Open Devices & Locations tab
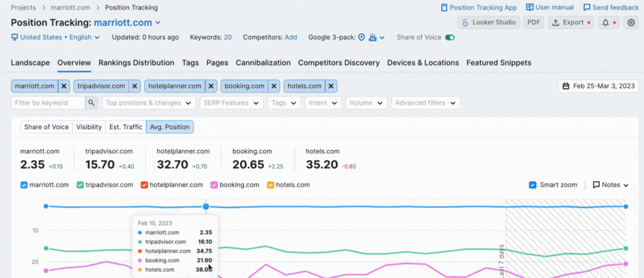 point(423,63)
